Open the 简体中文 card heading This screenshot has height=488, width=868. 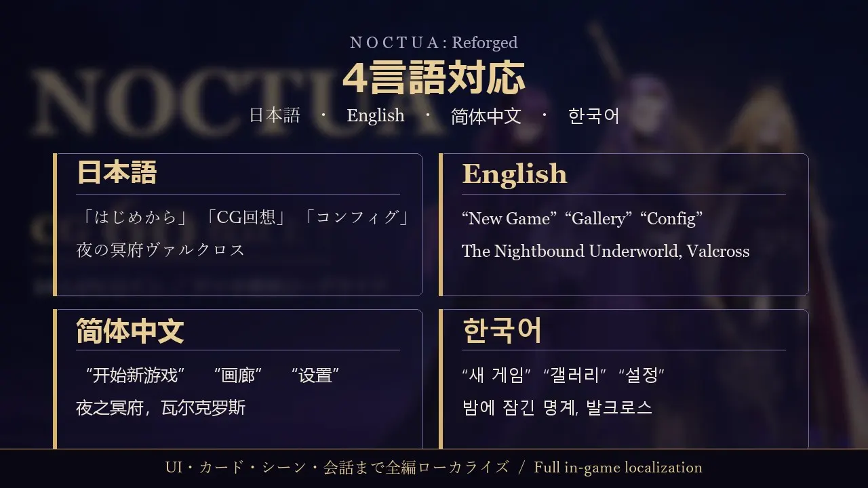click(x=130, y=331)
